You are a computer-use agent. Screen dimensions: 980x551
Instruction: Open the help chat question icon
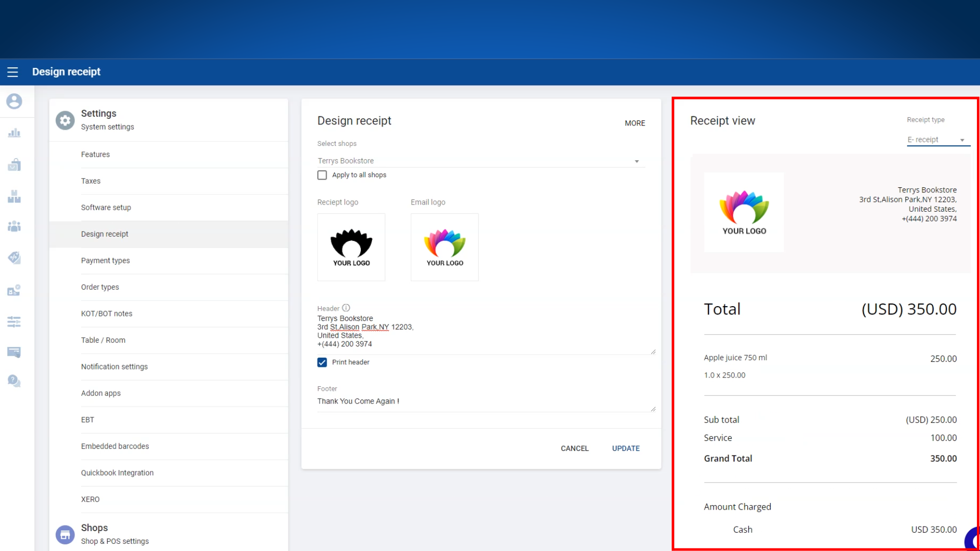pos(14,381)
